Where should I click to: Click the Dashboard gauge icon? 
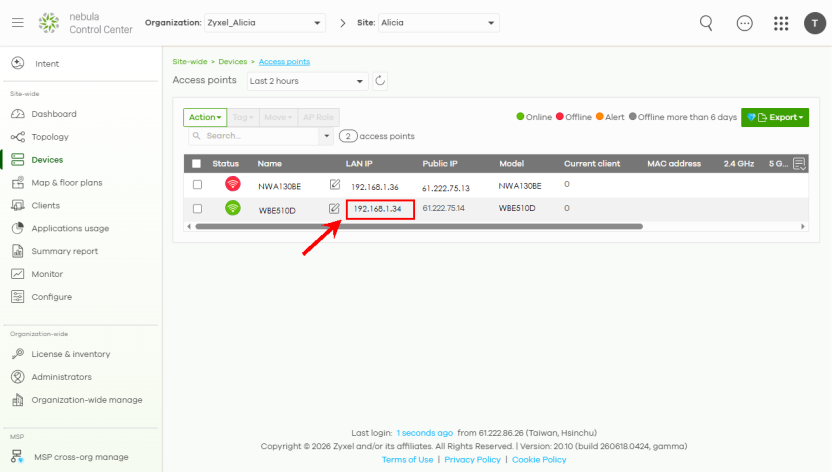(18, 114)
